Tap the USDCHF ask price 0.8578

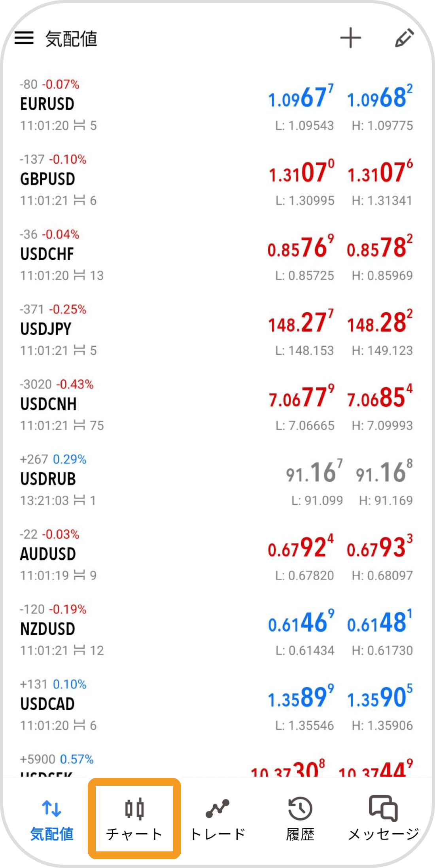(x=380, y=247)
